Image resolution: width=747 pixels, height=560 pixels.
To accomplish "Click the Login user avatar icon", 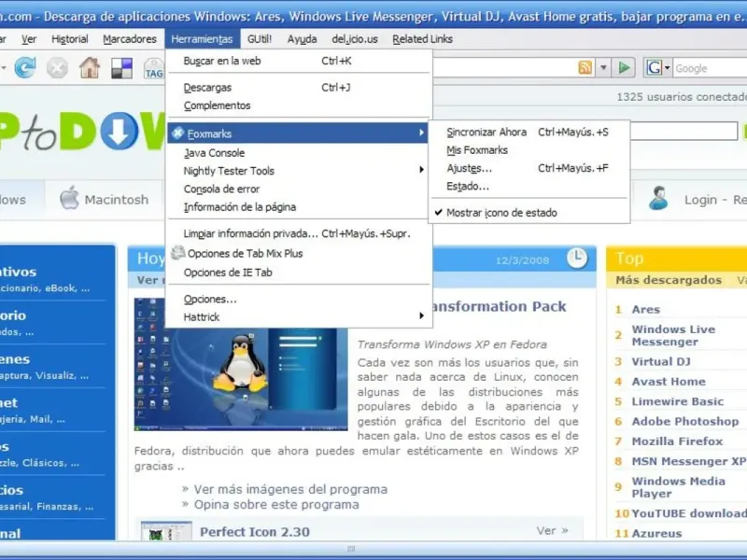I will (x=658, y=198).
